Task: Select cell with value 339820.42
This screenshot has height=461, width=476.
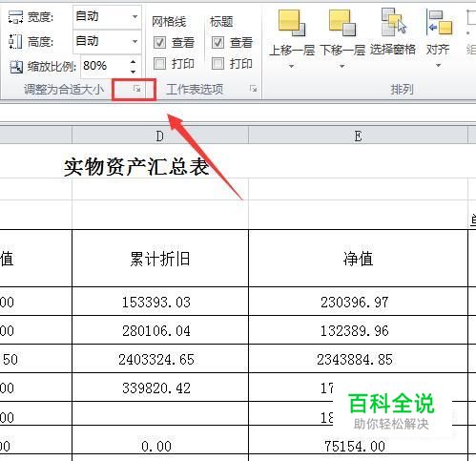Action: 160,388
